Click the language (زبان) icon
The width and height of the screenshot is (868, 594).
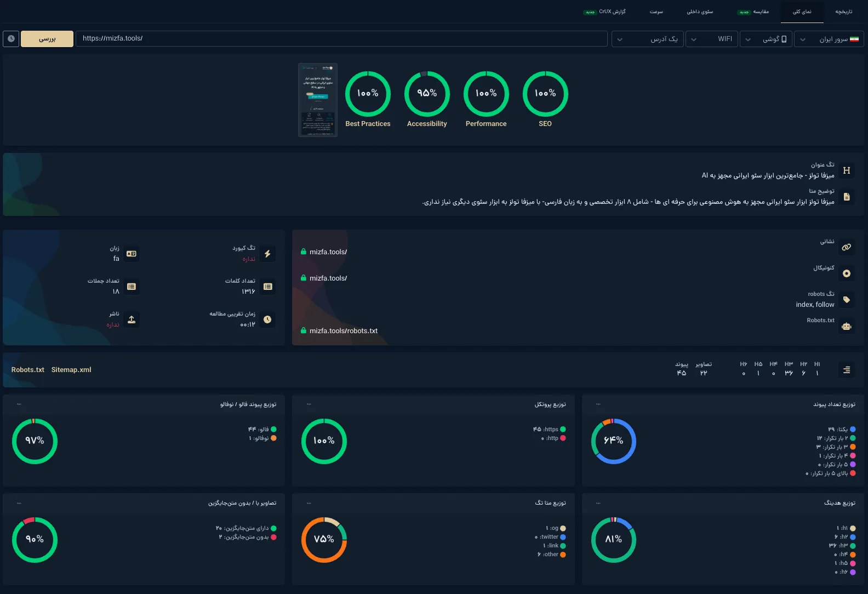tap(132, 254)
